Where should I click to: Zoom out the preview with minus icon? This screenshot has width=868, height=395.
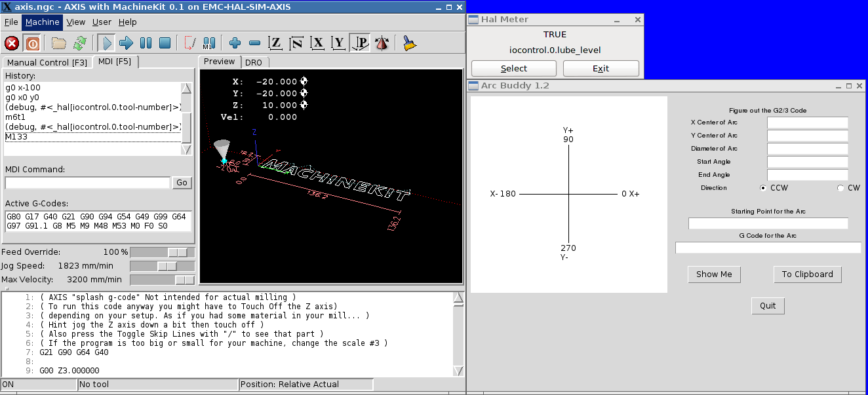255,43
